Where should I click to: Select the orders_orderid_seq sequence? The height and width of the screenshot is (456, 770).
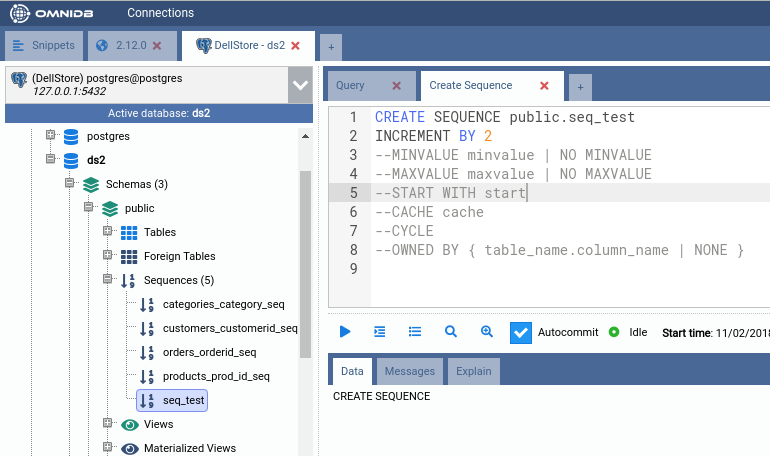point(209,352)
